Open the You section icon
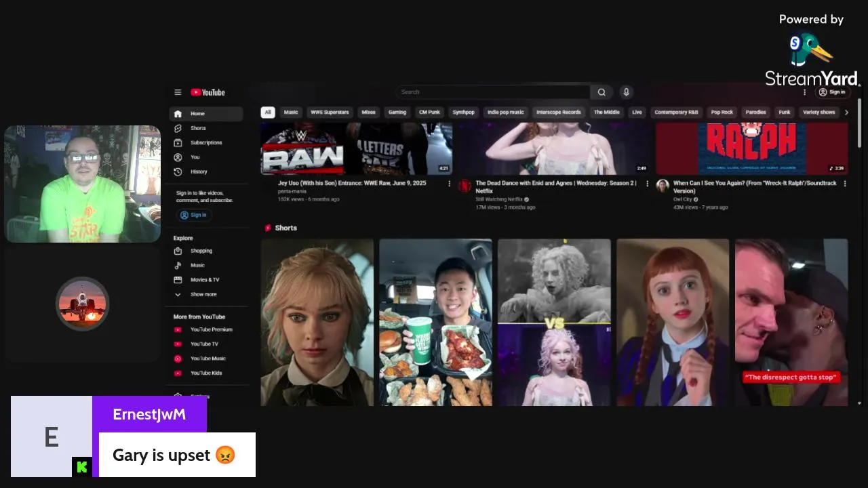Image resolution: width=868 pixels, height=488 pixels. coord(178,157)
